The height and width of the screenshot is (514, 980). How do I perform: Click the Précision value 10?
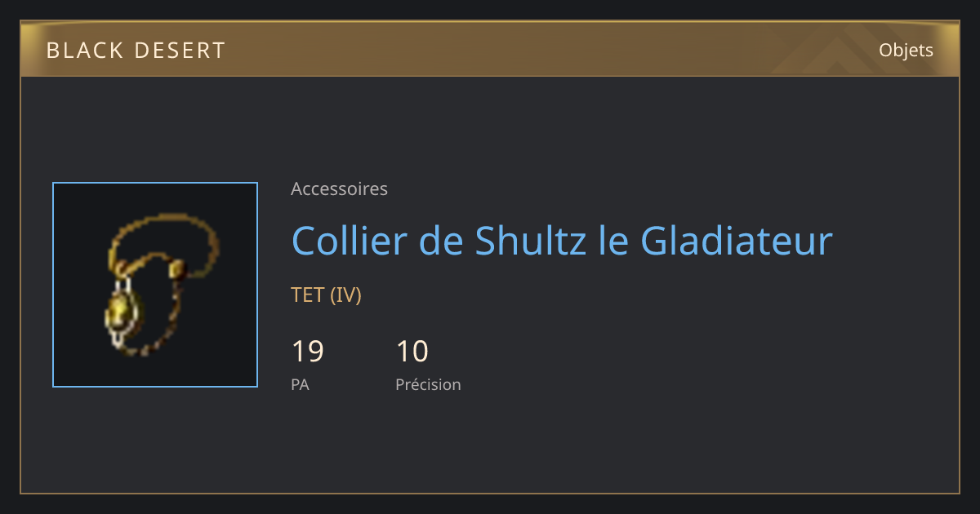(x=412, y=352)
